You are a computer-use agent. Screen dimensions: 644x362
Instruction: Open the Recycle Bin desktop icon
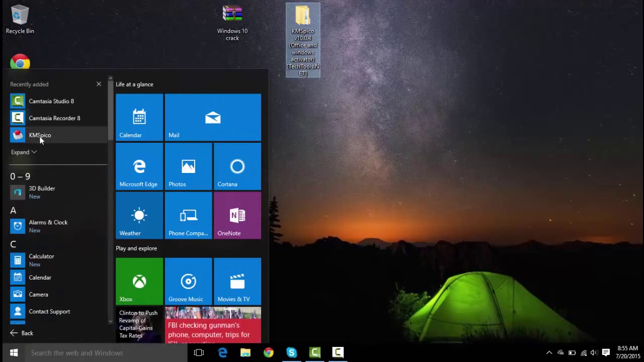pos(20,20)
